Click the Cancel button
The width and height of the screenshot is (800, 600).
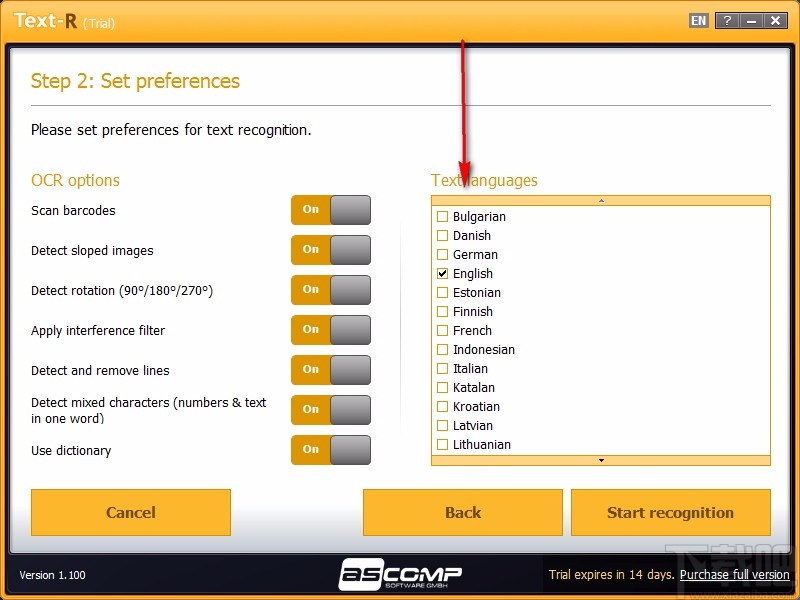click(x=131, y=512)
